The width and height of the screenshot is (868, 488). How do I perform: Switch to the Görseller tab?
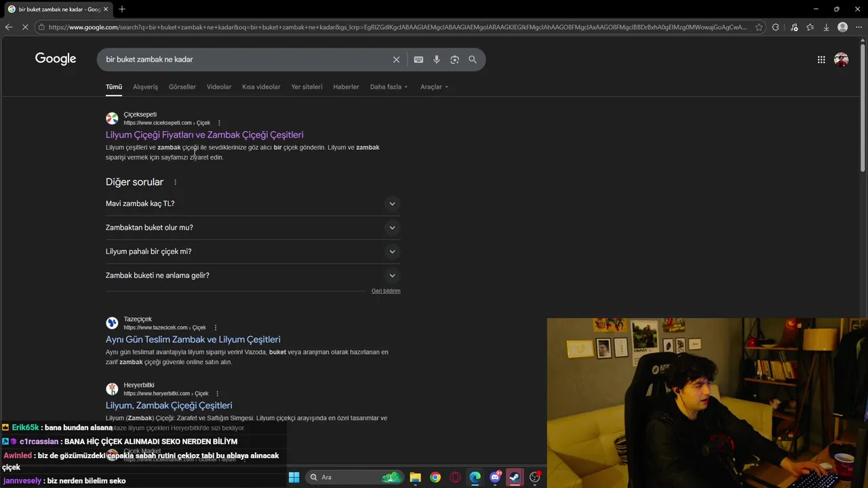pos(182,87)
